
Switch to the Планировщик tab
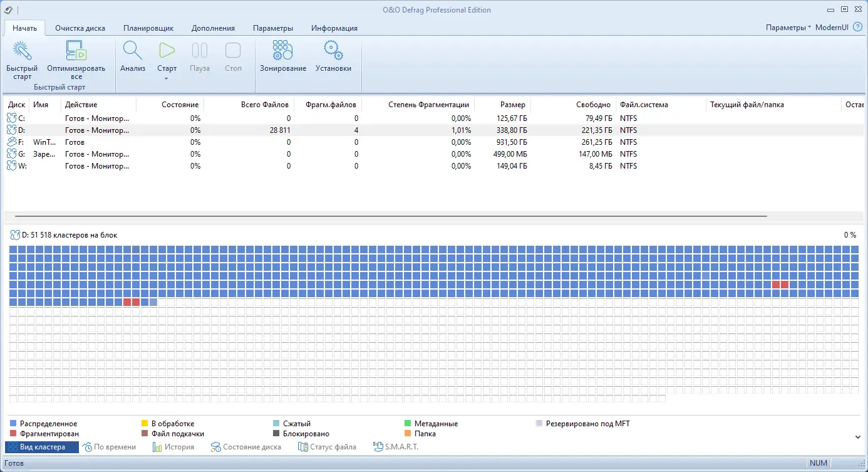coord(150,28)
